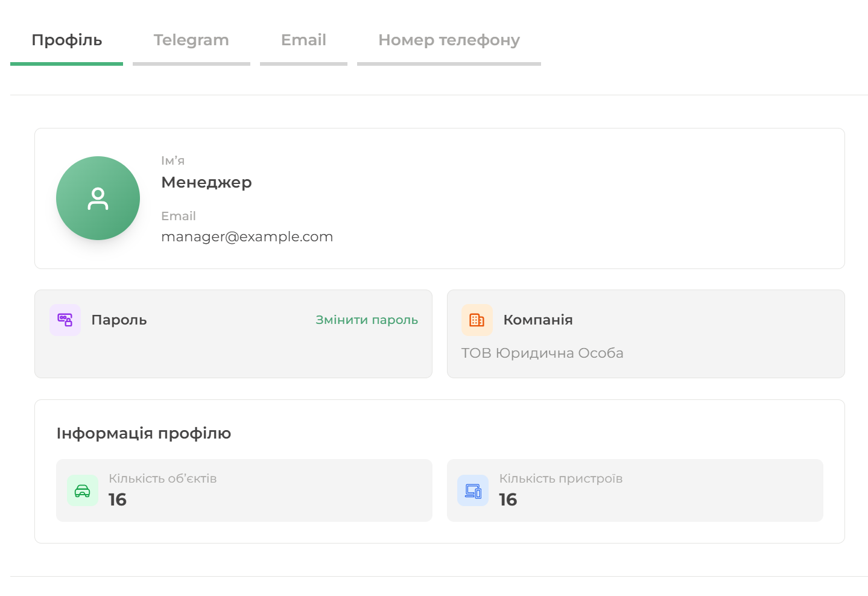Click the Інформація профілю heading
Image resolution: width=868 pixels, height=596 pixels.
pyautogui.click(x=144, y=434)
